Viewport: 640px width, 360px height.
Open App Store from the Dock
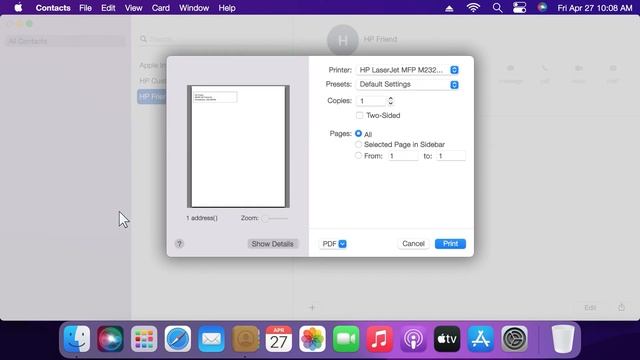click(x=481, y=339)
